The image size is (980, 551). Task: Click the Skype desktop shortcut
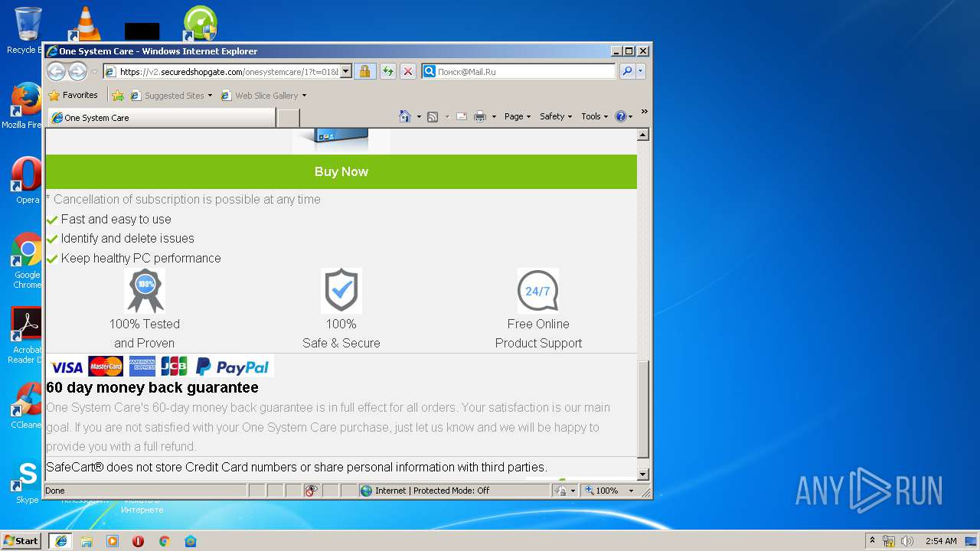[27, 482]
